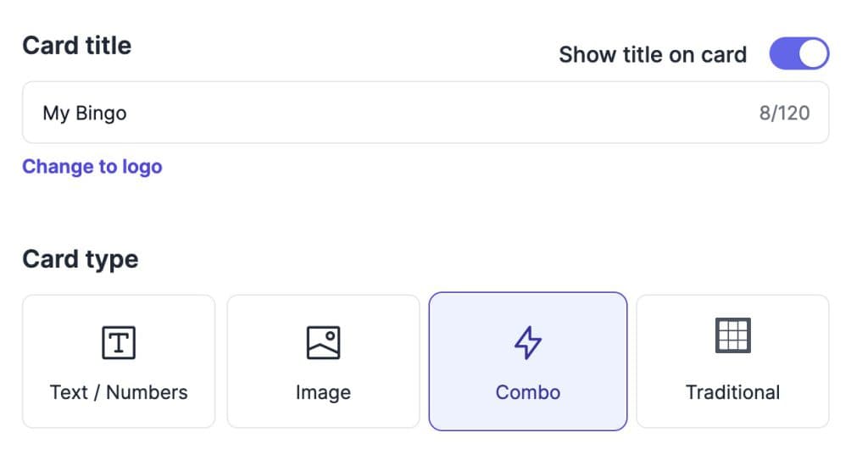The width and height of the screenshot is (868, 460).
Task: Choose the "Traditional" label text
Action: click(x=732, y=392)
